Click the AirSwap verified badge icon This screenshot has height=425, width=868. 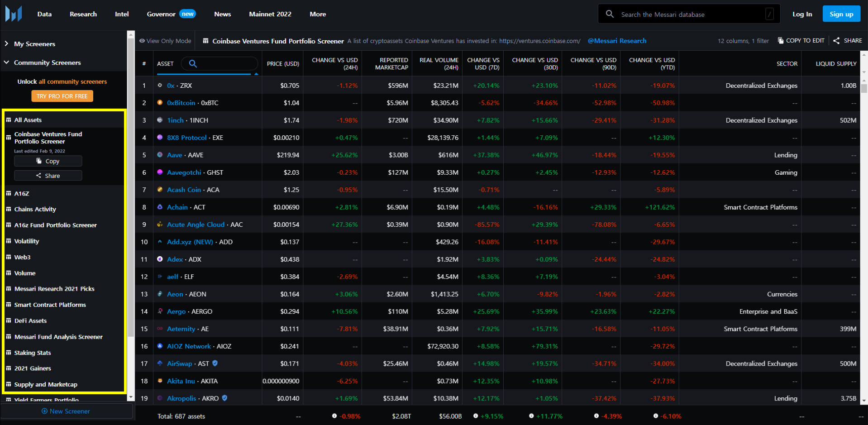[215, 363]
